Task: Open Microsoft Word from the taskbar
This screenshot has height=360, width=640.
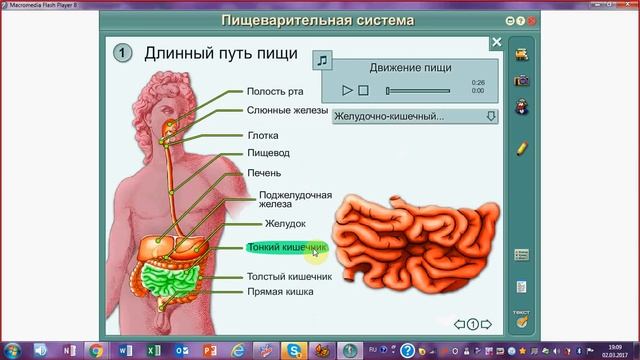Action: coord(125,351)
